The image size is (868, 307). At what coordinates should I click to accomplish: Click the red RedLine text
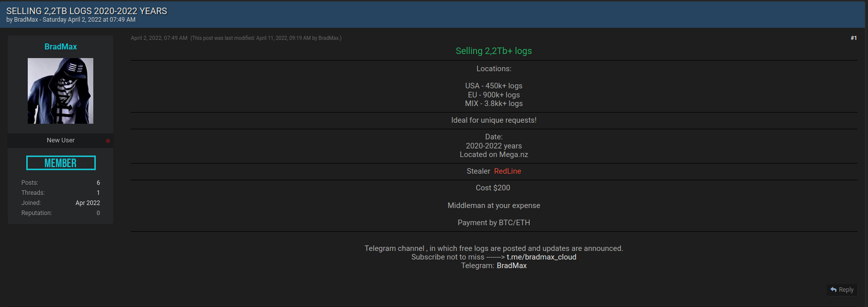(507, 171)
